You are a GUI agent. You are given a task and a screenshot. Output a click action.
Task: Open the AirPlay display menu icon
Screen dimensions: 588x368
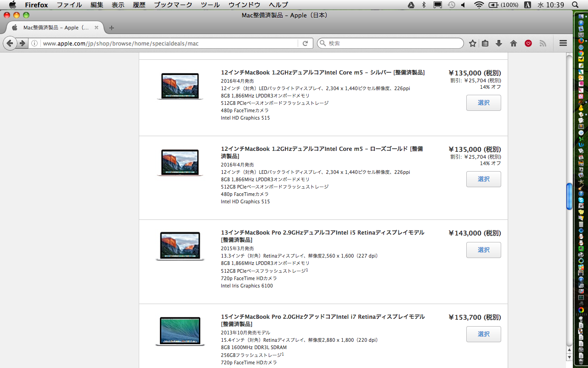click(437, 5)
